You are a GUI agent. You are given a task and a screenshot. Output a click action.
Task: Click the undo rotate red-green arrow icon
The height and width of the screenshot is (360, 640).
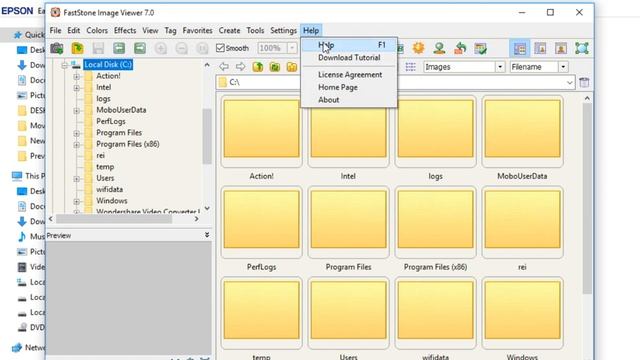(x=460, y=48)
